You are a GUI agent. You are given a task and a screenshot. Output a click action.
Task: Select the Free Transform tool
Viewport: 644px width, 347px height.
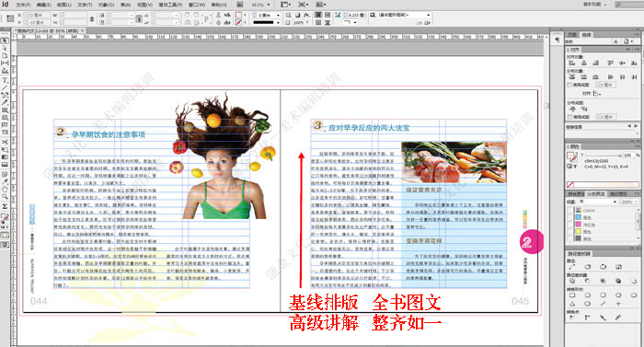(5, 149)
